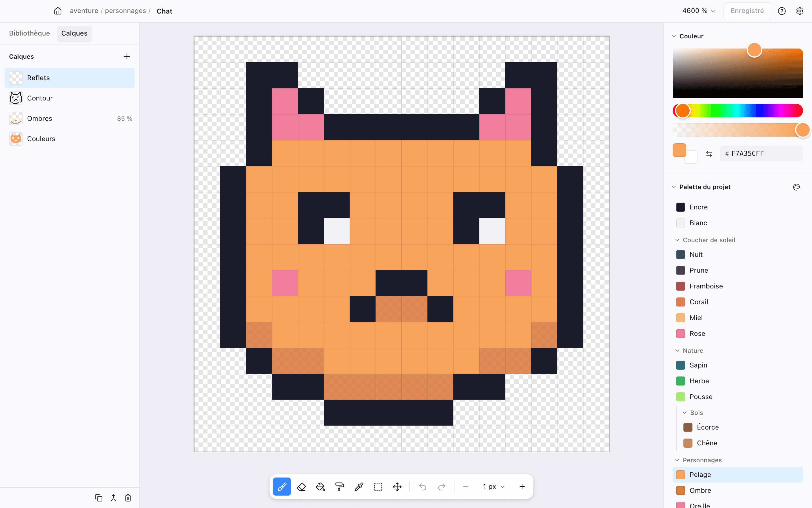The height and width of the screenshot is (508, 812).
Task: Collapse the Couleur section
Action: pos(674,36)
